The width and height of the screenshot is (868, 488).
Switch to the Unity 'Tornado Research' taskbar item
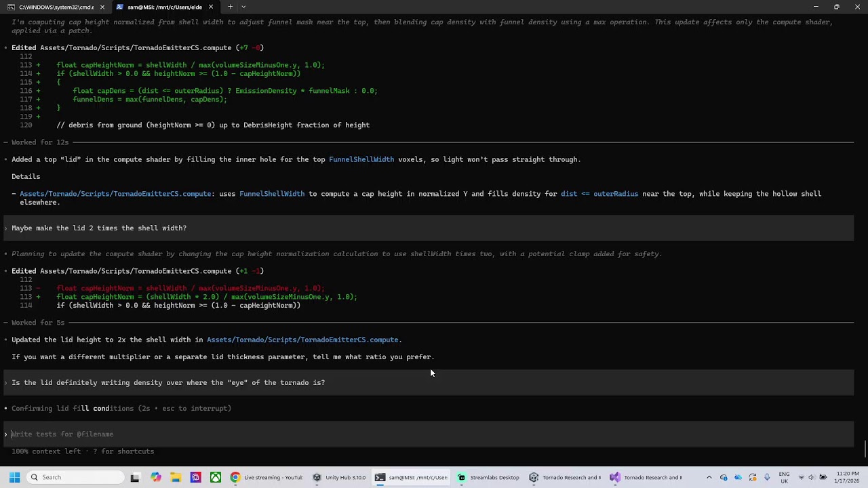565,477
